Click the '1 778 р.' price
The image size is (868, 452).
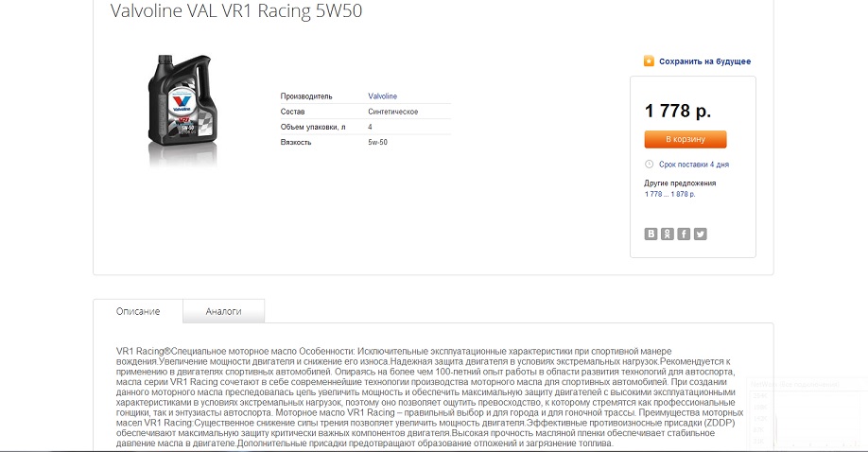coord(678,111)
